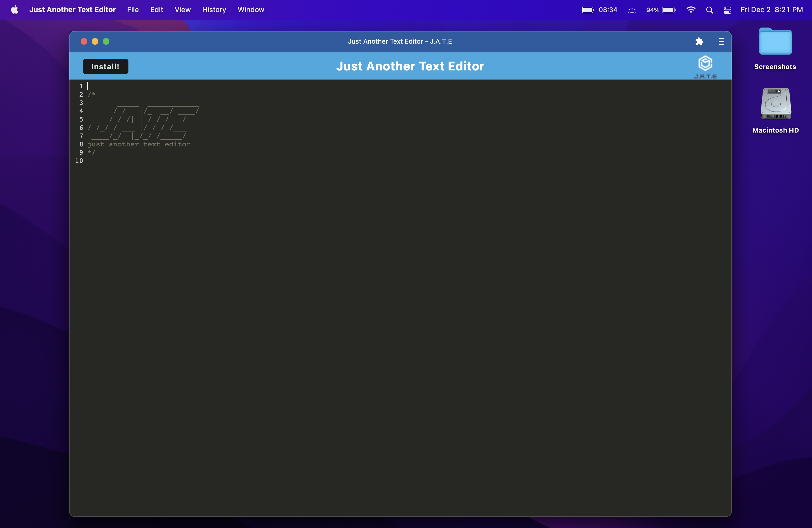
Task: Open the File menu
Action: click(x=133, y=10)
